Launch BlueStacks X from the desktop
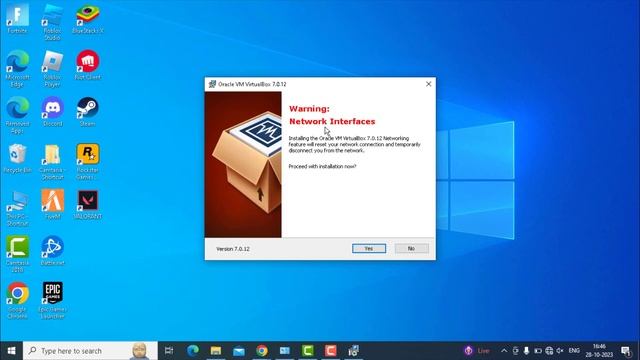Screen dimensions: 640x360 click(87, 18)
